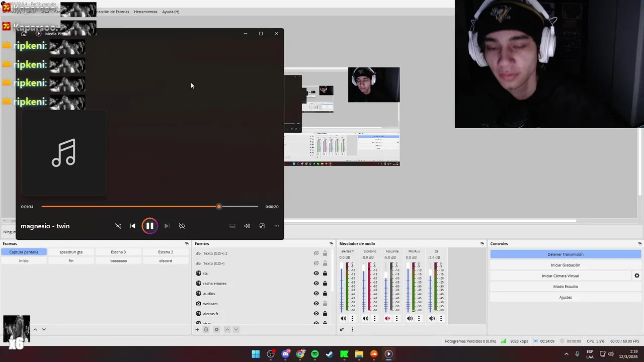
Task: Select the discord scene
Action: tap(166, 261)
